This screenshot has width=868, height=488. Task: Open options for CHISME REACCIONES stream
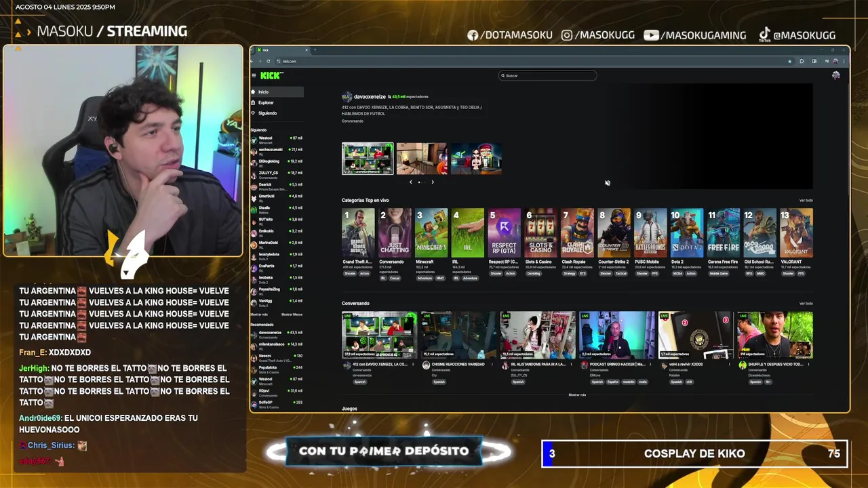(494, 365)
